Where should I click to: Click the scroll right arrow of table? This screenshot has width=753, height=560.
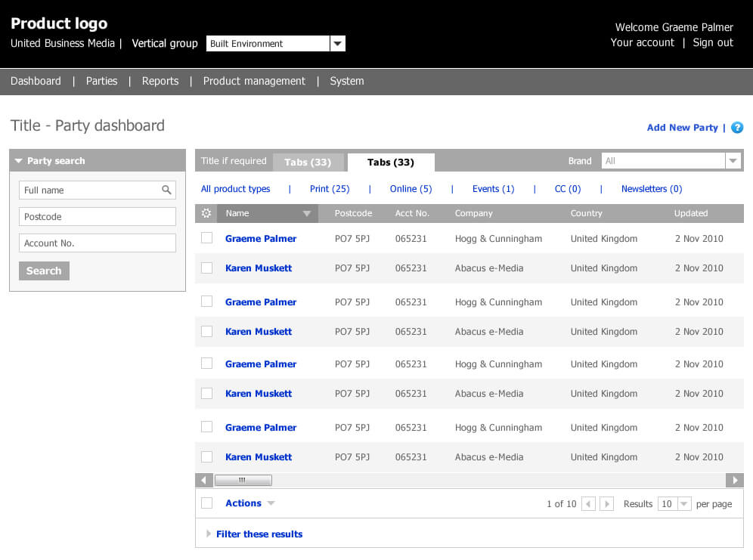tap(734, 480)
